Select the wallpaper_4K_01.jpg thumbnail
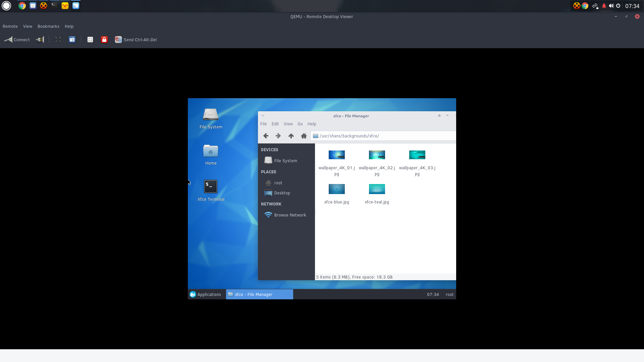The image size is (644, 362). 337,155
